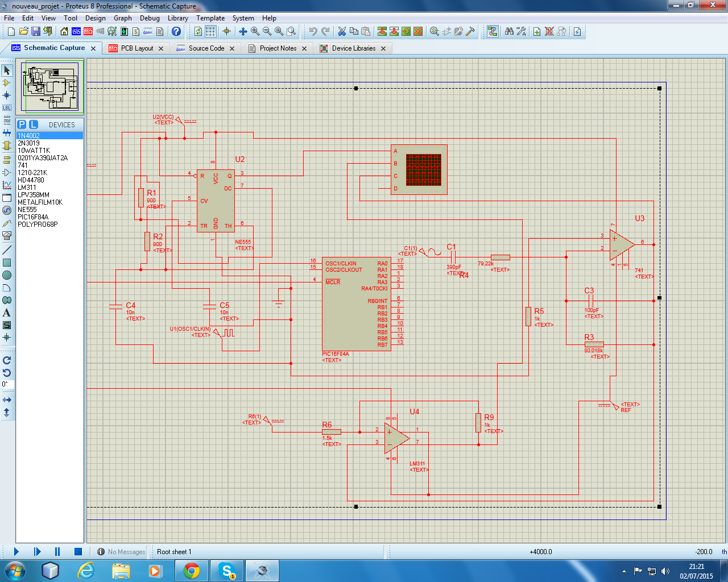This screenshot has height=582, width=728.
Task: Open the Template menu
Action: [x=210, y=18]
